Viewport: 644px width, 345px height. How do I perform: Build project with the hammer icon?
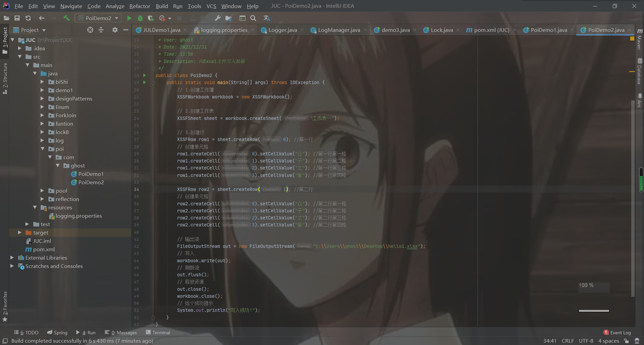coord(66,18)
